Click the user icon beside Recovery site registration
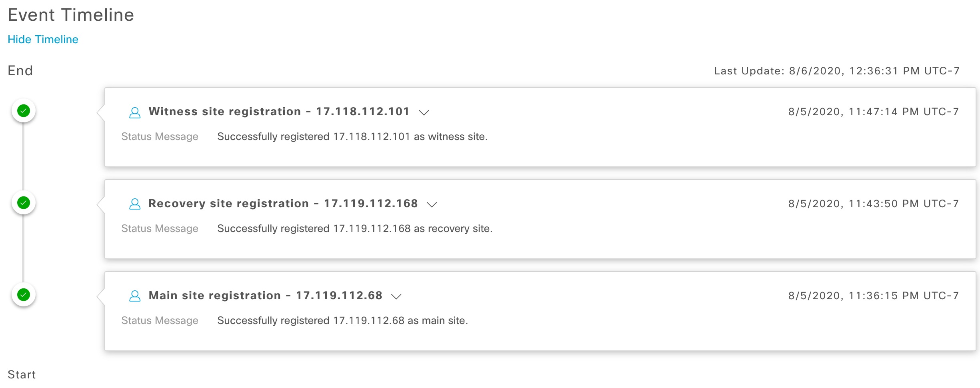Screen dimensions: 980x388 [135, 204]
